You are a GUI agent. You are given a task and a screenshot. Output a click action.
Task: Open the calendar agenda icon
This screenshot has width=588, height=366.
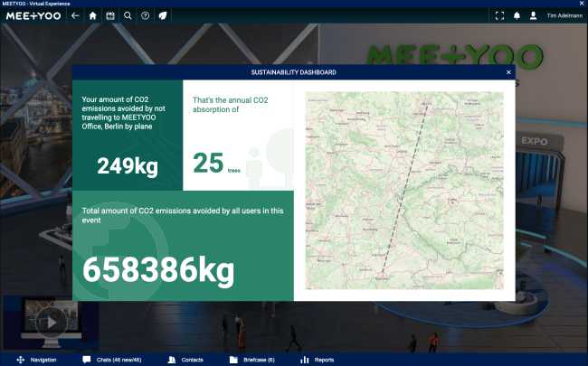click(x=110, y=15)
